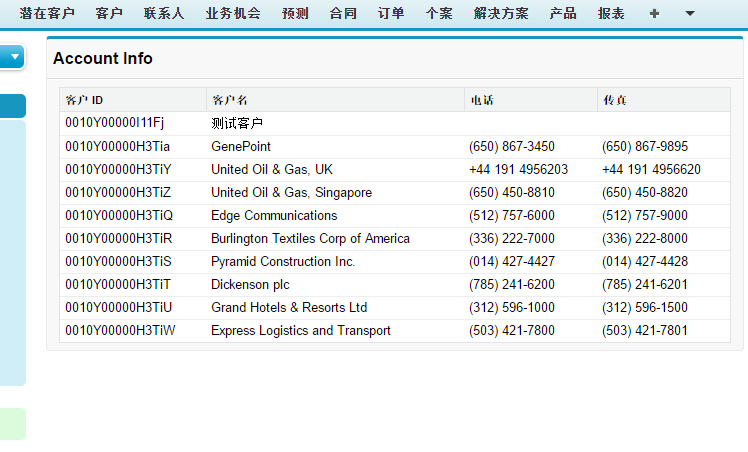Click fax +44 191 4956620

coord(651,169)
